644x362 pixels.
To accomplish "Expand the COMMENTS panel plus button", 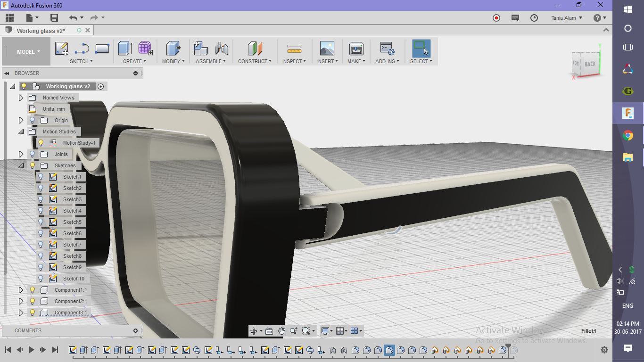I will [x=136, y=330].
